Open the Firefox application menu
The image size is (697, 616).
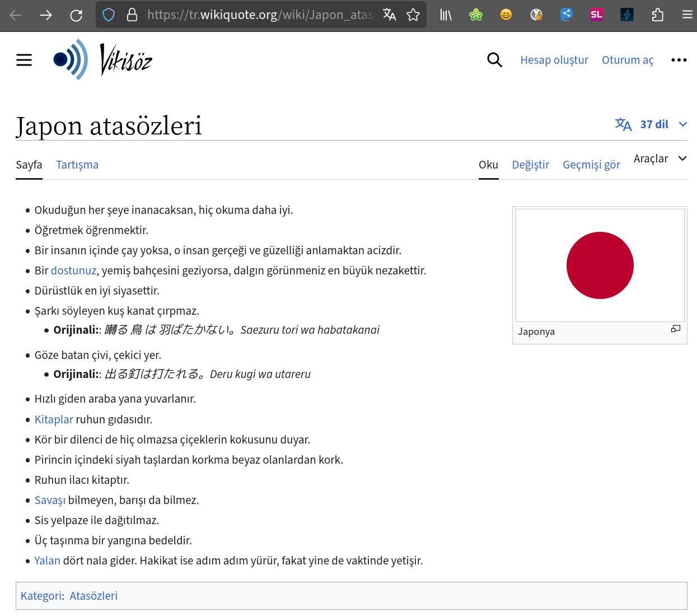(687, 15)
